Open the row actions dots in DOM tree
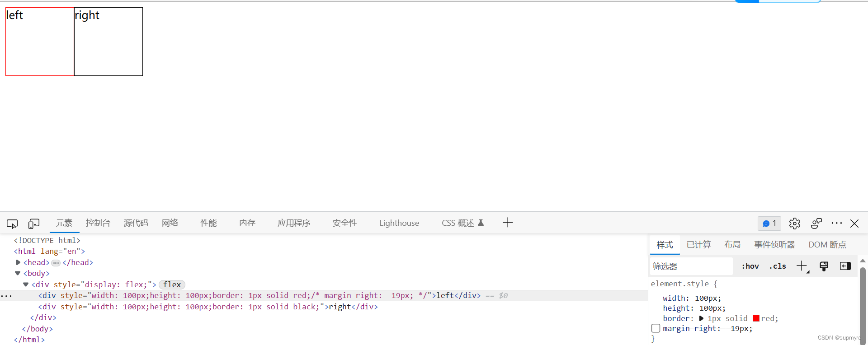 6,296
